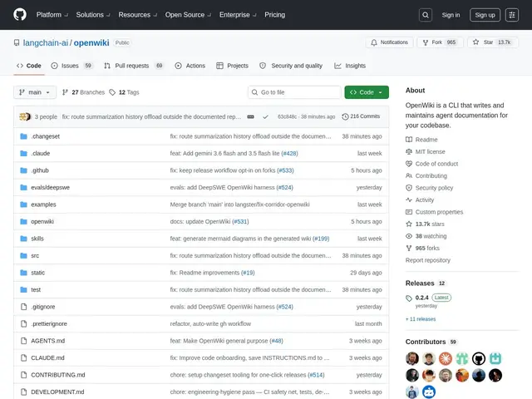This screenshot has height=399, width=532.
Task: Open the langchain-ai owner link
Action: point(46,42)
